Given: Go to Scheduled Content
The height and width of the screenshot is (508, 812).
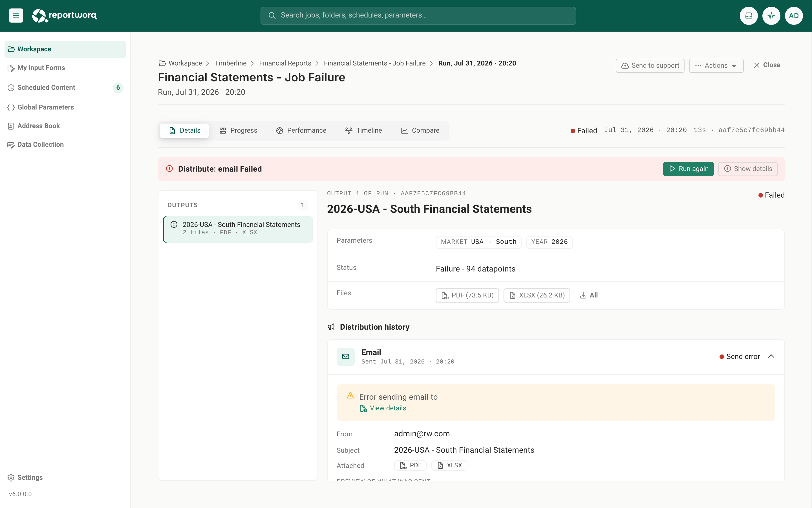Looking at the screenshot, I should pos(65,87).
